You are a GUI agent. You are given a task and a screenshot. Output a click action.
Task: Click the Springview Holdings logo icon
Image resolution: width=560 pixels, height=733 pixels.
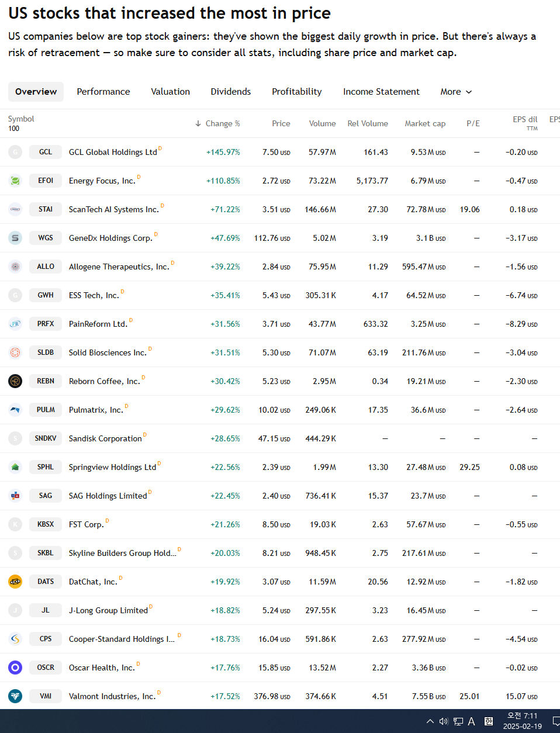click(x=15, y=467)
